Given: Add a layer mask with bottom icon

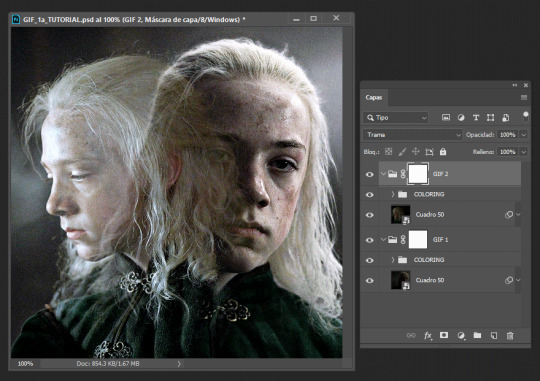Looking at the screenshot, I should [444, 335].
